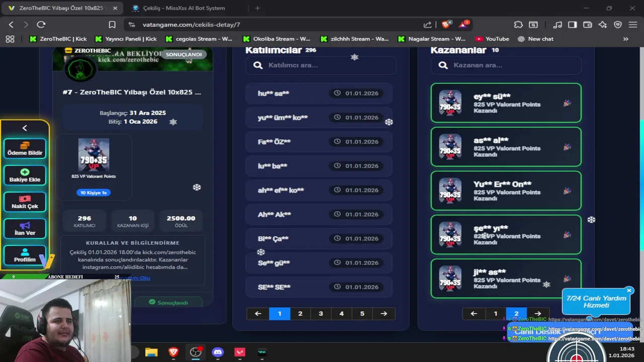The width and height of the screenshot is (644, 362).
Task: Click the Kazanan ara search field
Action: coord(506,65)
